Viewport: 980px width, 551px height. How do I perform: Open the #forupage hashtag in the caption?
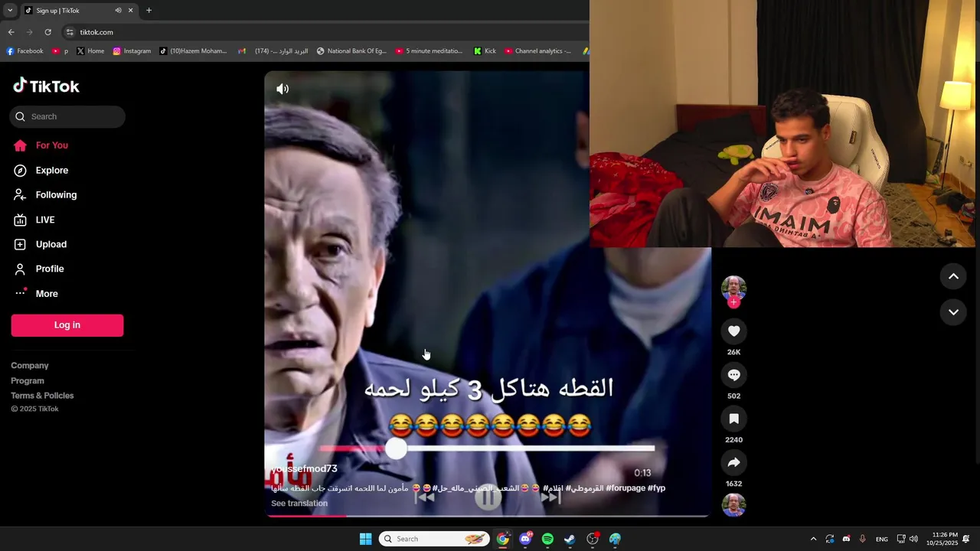[x=626, y=487]
